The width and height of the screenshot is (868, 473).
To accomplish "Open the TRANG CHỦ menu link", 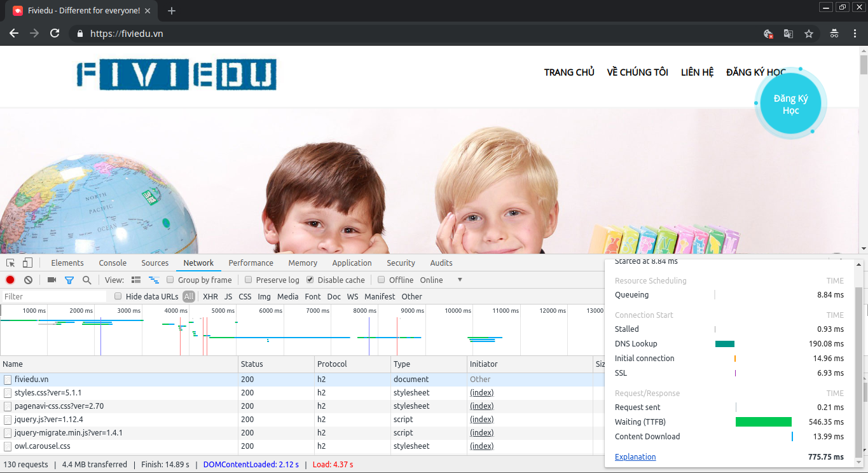I will click(569, 72).
